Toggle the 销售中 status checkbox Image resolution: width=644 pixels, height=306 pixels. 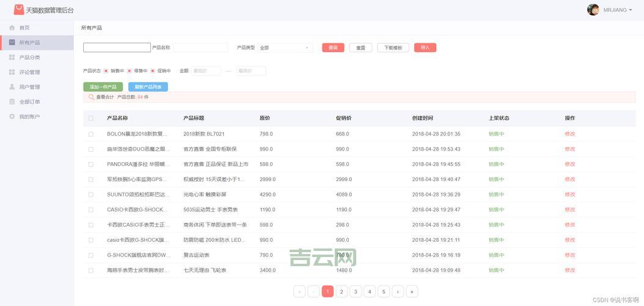(106, 71)
